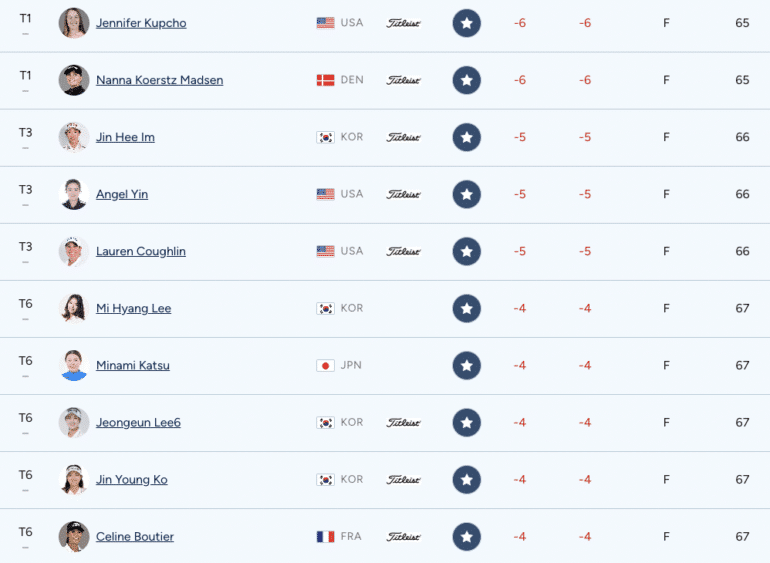Click Lauren Coughlin's profile photo
Viewport: 770px width, 563px height.
pyautogui.click(x=74, y=251)
